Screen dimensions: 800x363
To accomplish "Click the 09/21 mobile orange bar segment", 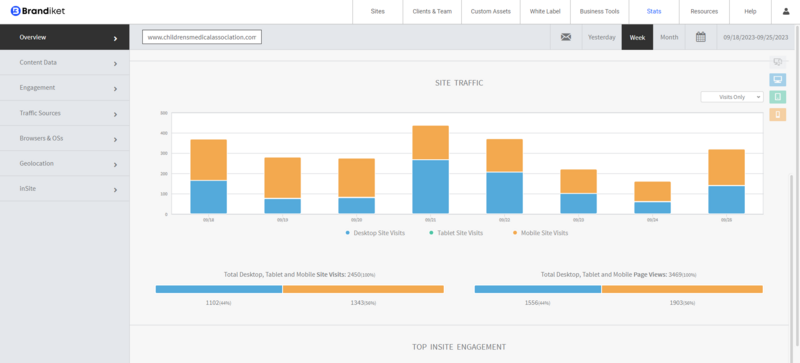I will (431, 142).
